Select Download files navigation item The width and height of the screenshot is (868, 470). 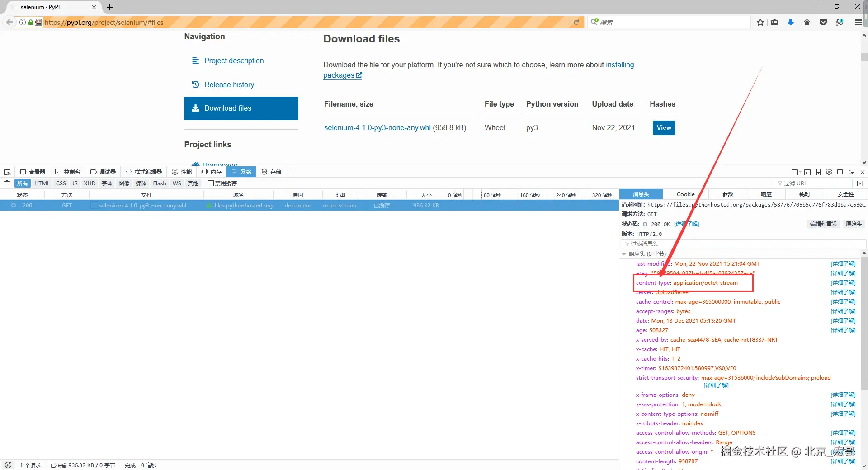point(241,108)
